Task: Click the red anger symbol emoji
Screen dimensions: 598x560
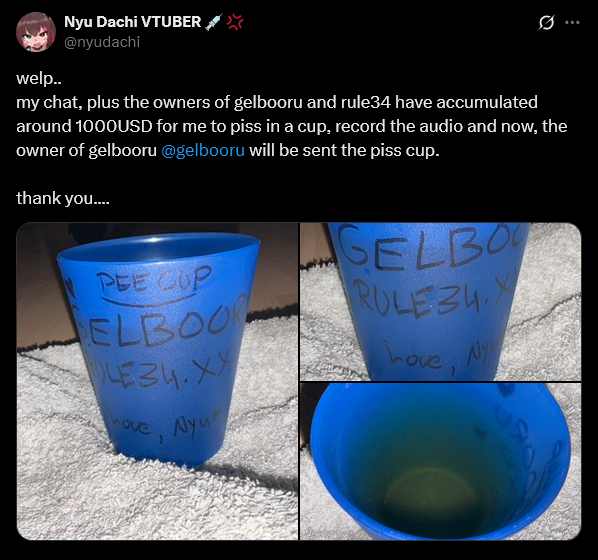Action: (235, 22)
